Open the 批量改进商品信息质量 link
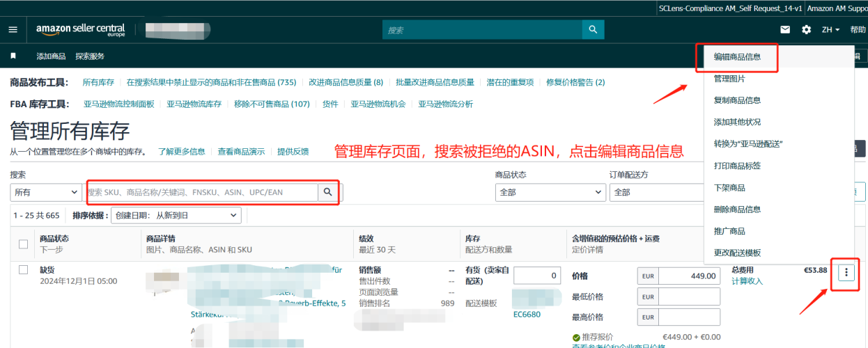Viewport: 868px width, 348px height. (x=435, y=82)
